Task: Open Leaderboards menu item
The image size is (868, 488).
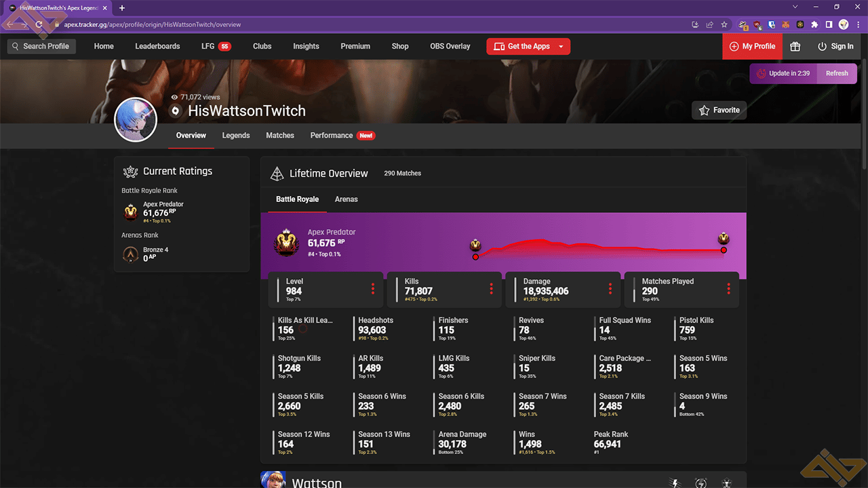Action: tap(157, 46)
